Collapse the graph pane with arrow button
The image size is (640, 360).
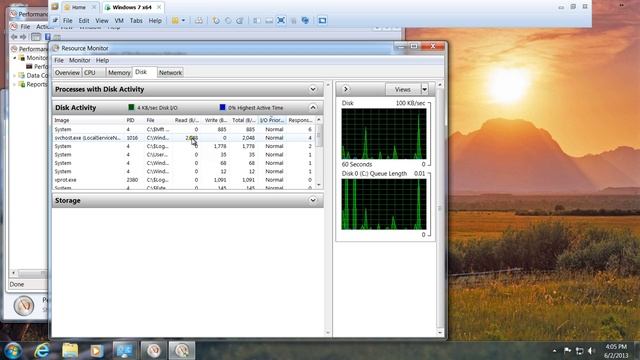pos(346,89)
